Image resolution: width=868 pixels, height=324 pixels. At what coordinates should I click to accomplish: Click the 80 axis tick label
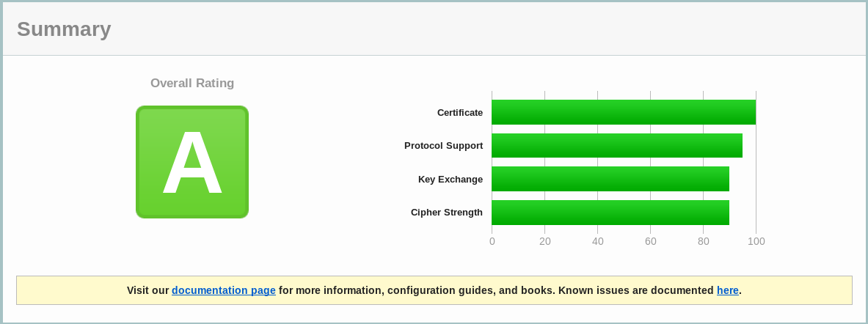point(704,241)
